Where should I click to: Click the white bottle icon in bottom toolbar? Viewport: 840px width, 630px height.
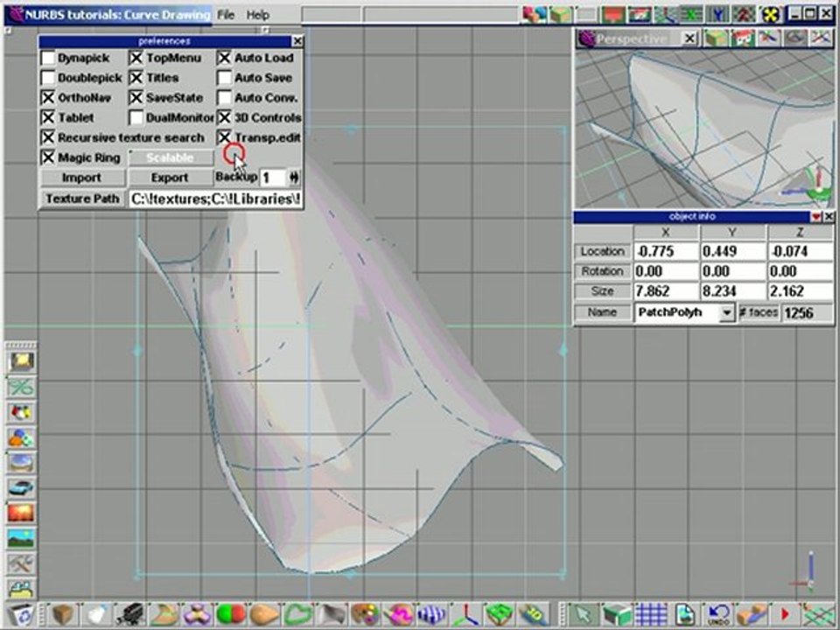[97, 614]
